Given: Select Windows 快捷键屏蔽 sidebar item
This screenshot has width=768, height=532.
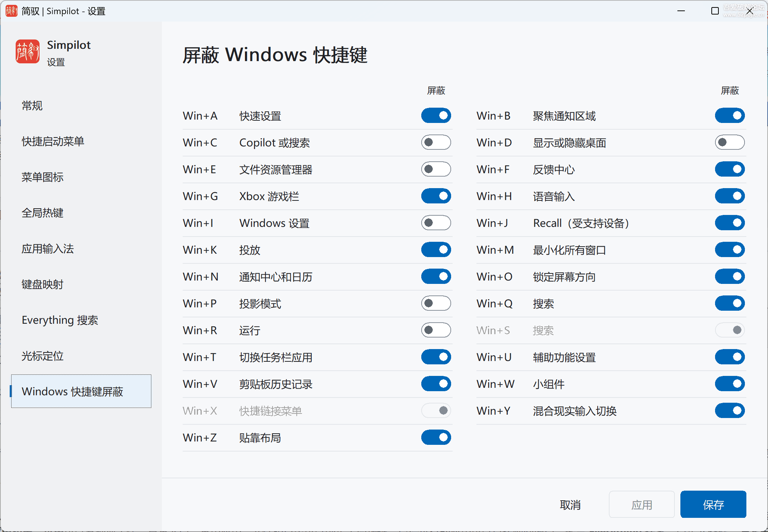Looking at the screenshot, I should (81, 392).
